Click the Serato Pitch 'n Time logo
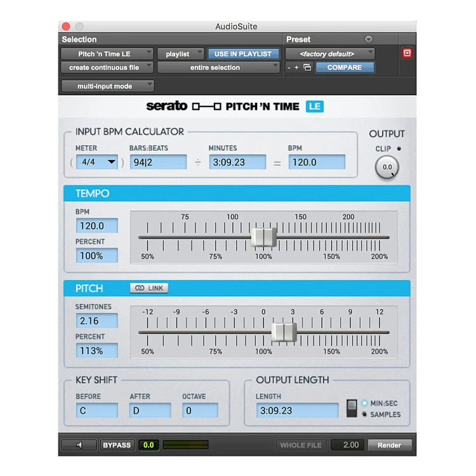Image resolution: width=476 pixels, height=476 pixels. 223,106
